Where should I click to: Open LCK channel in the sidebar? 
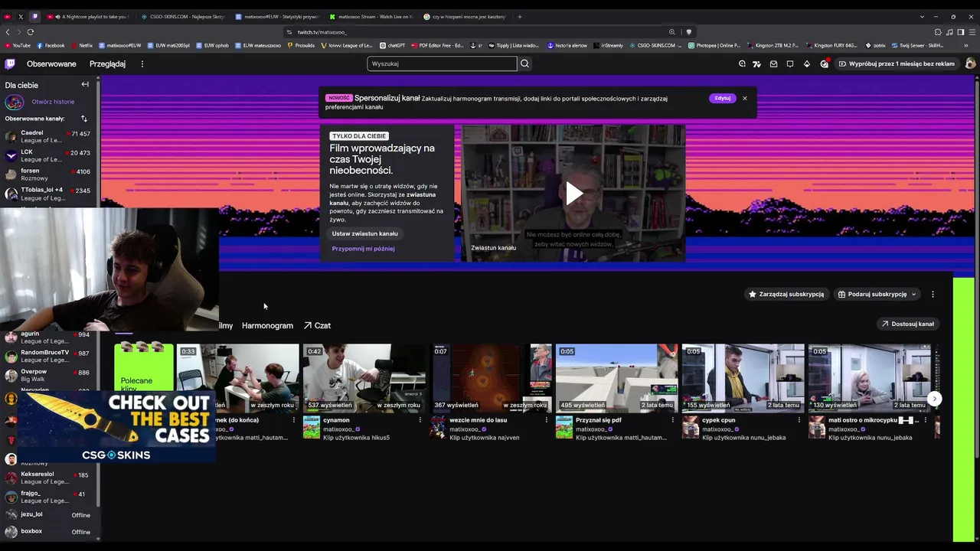pyautogui.click(x=48, y=156)
